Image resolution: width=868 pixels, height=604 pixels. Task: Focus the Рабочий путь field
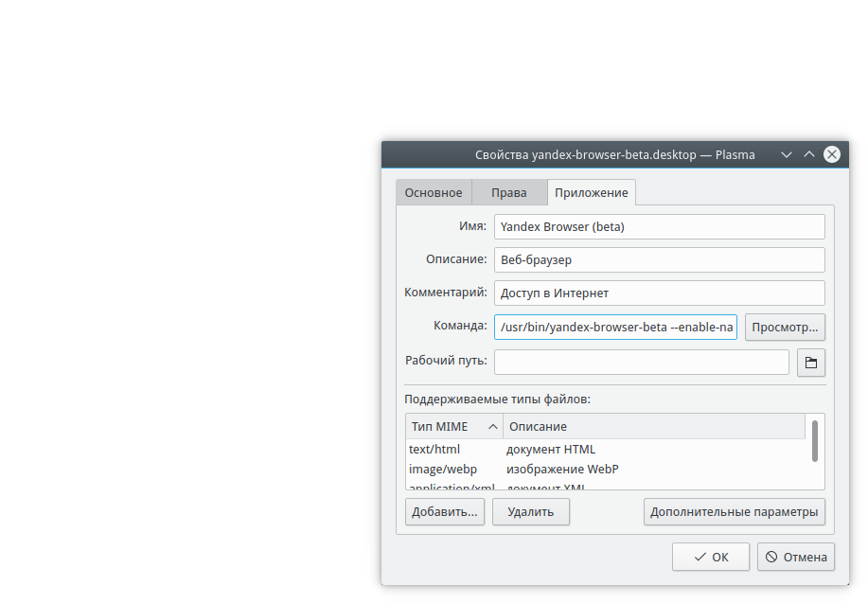[642, 363]
